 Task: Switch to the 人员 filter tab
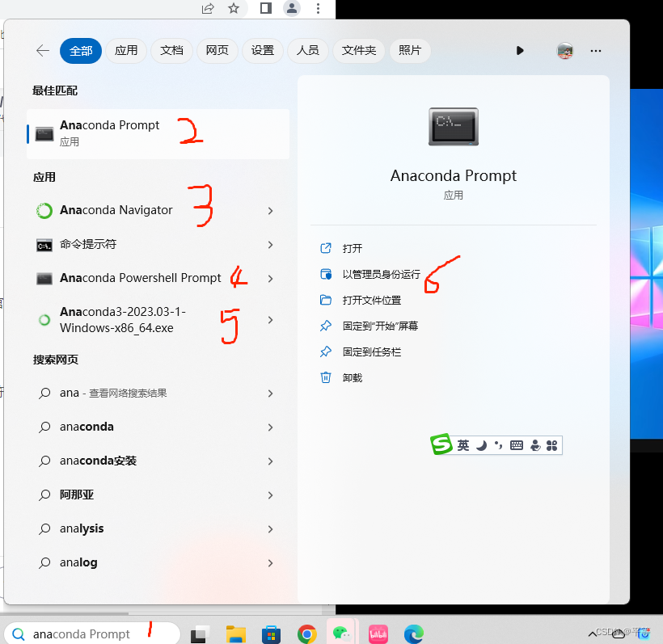pyautogui.click(x=308, y=51)
